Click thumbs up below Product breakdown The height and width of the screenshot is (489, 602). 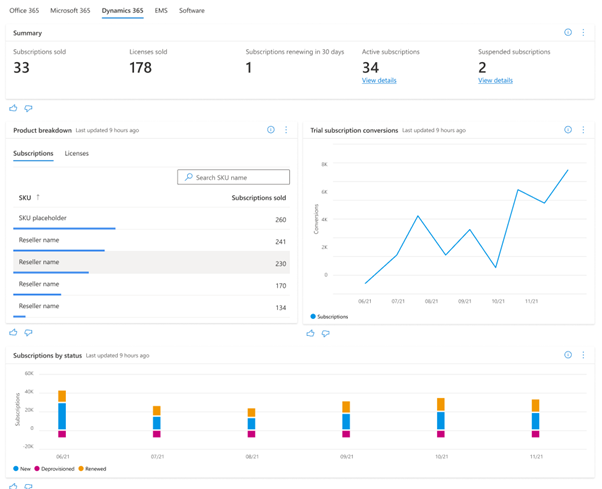tap(13, 333)
